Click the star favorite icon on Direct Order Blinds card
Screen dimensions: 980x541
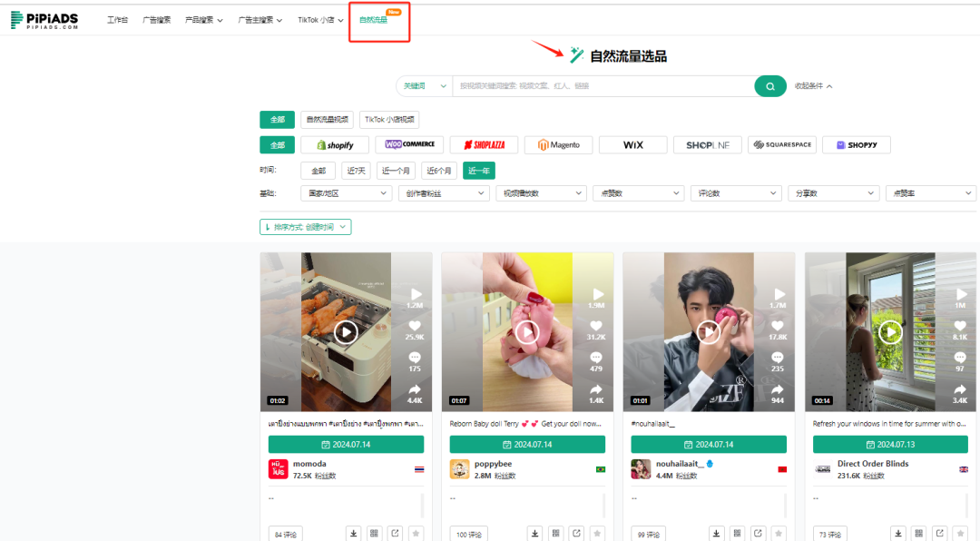[x=960, y=534]
